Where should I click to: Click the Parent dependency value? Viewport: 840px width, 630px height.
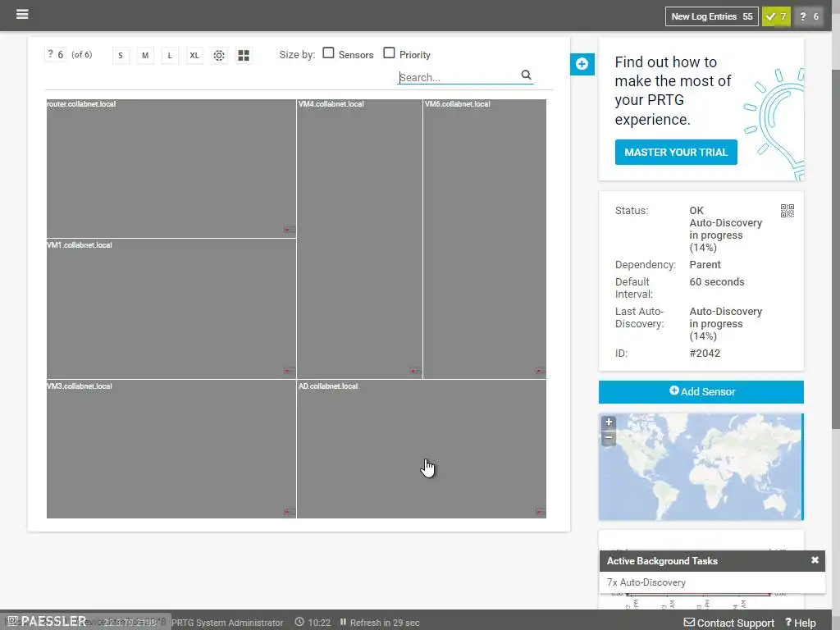click(x=705, y=265)
